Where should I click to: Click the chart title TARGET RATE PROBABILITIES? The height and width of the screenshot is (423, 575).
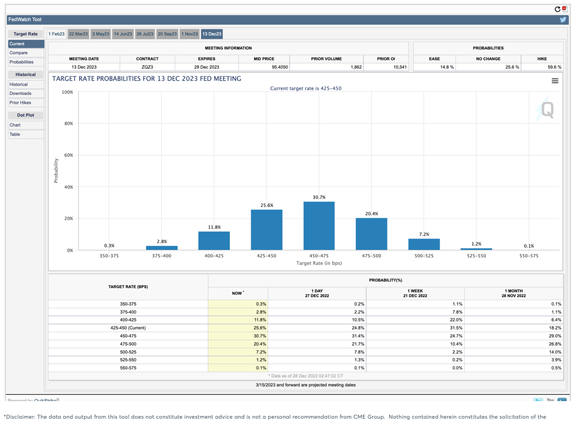147,79
